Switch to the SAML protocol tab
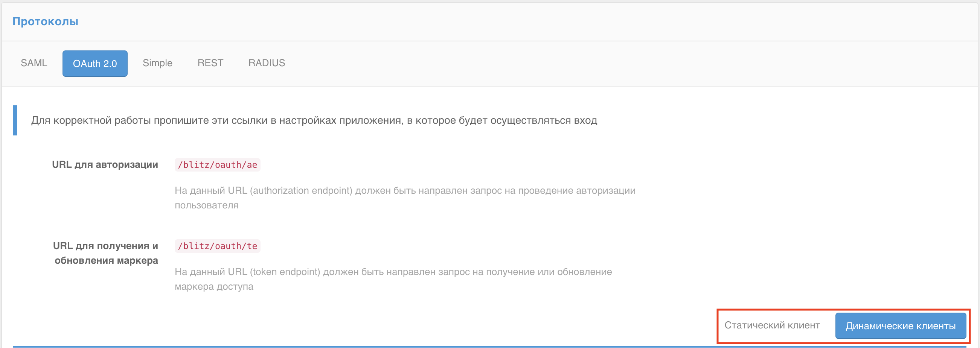This screenshot has width=980, height=348. click(34, 63)
